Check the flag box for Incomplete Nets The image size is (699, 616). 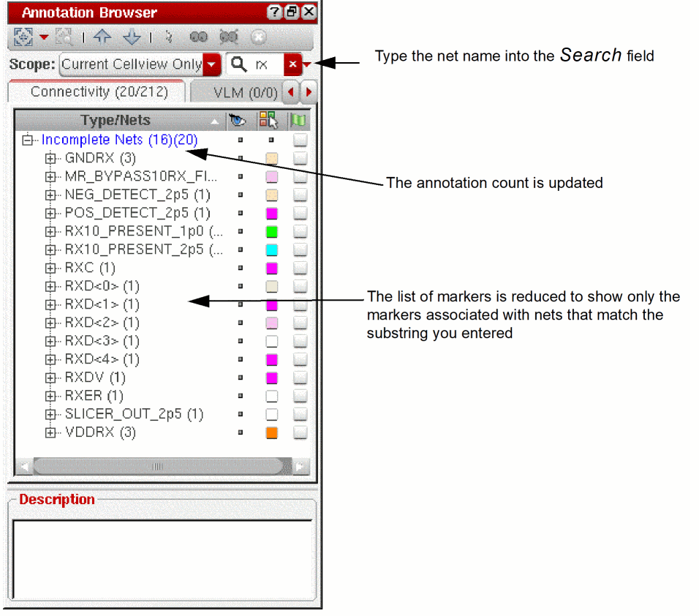click(300, 140)
